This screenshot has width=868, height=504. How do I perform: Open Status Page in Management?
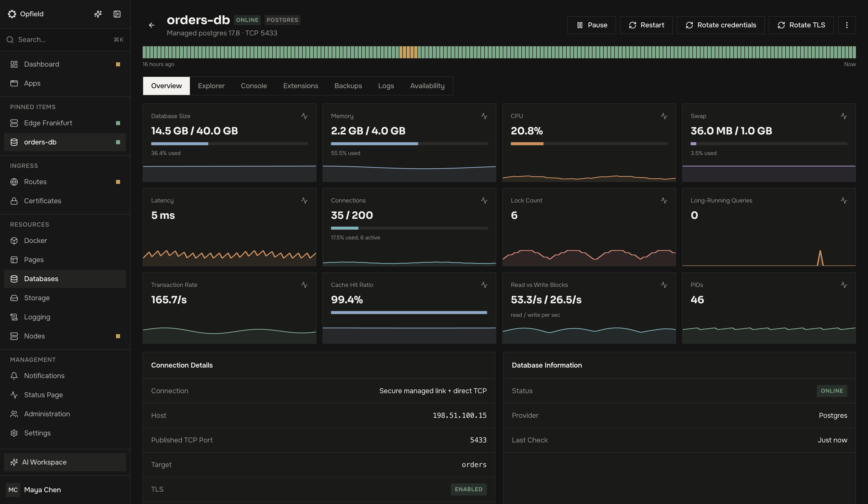pyautogui.click(x=65, y=395)
